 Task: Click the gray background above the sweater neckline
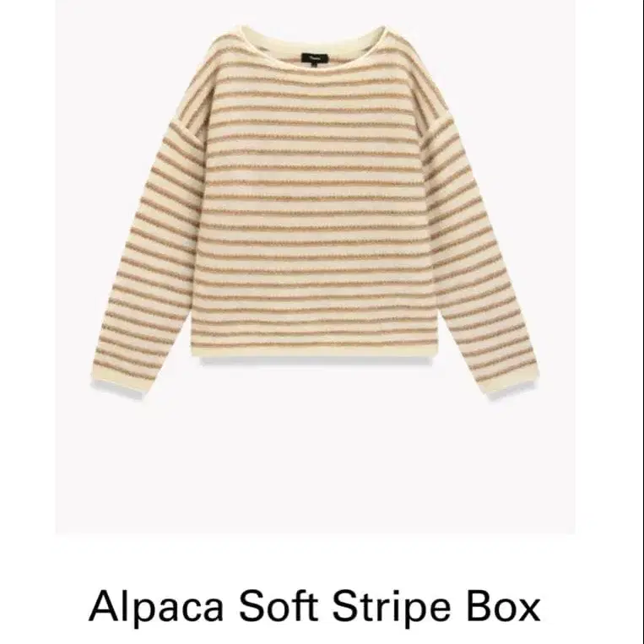click(x=315, y=13)
